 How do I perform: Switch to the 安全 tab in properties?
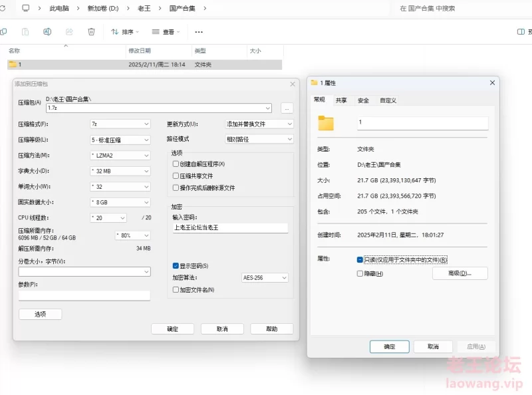point(363,100)
